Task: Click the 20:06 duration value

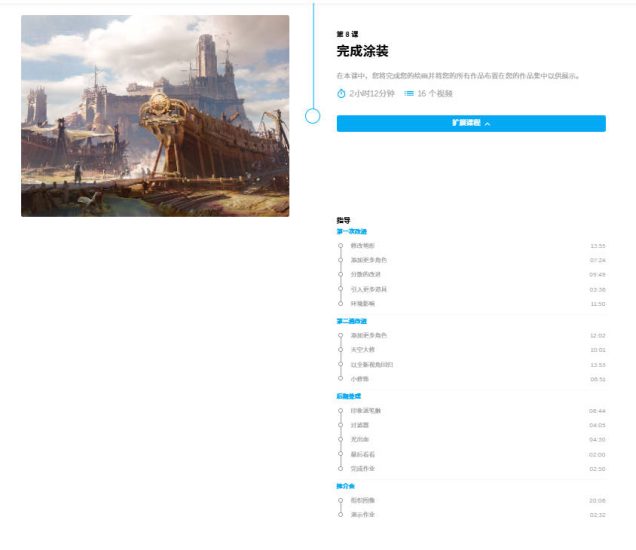Action: click(x=597, y=501)
